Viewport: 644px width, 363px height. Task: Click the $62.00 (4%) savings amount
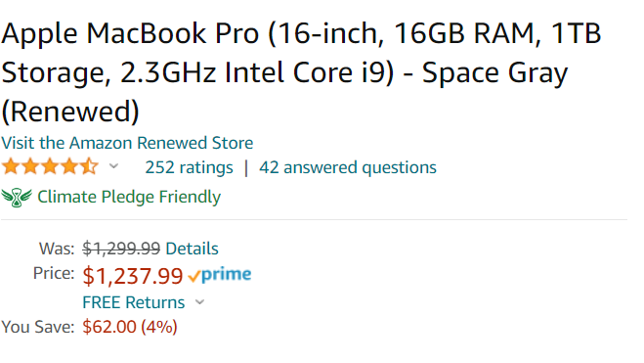pos(130,327)
